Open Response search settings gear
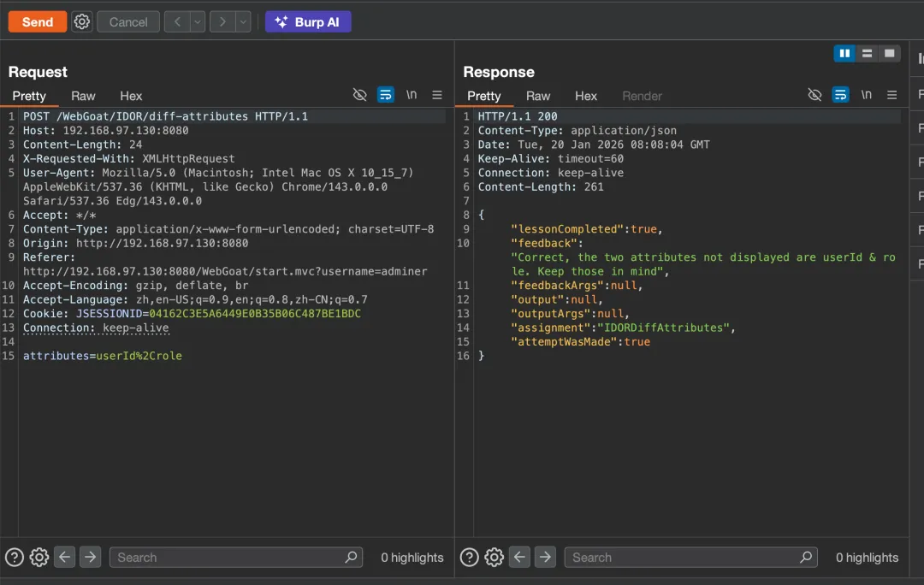Image resolution: width=924 pixels, height=585 pixels. coord(494,557)
